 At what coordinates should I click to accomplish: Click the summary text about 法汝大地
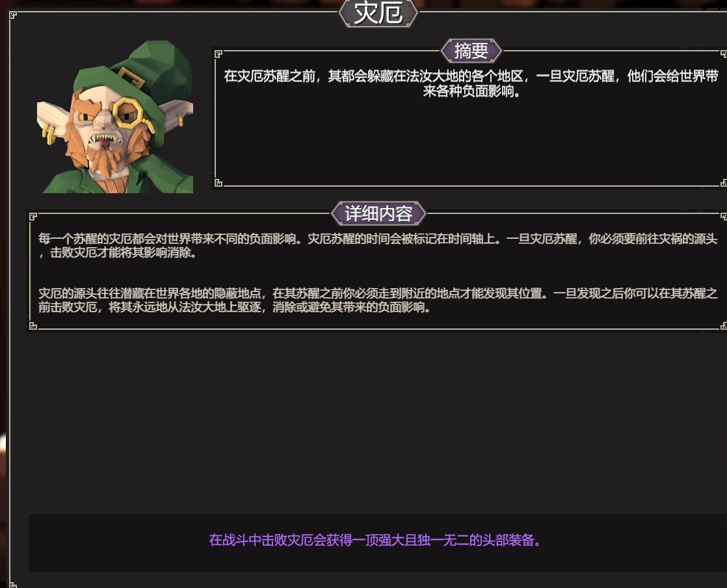[471, 83]
